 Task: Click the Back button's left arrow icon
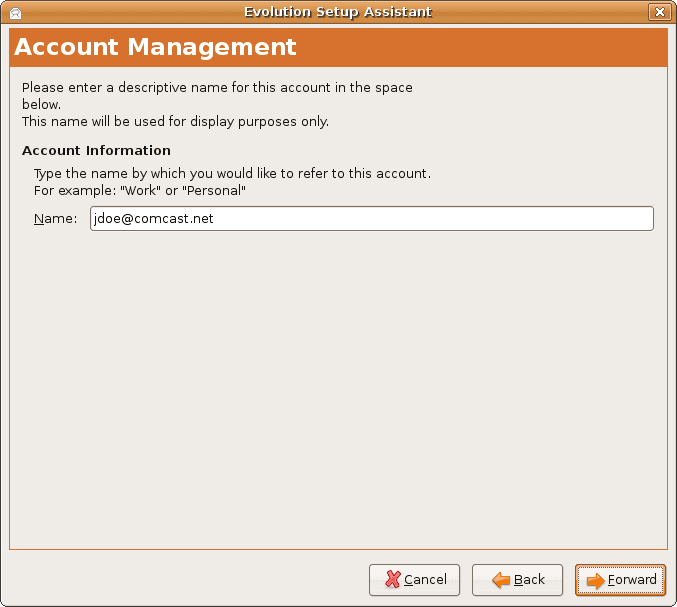point(501,580)
